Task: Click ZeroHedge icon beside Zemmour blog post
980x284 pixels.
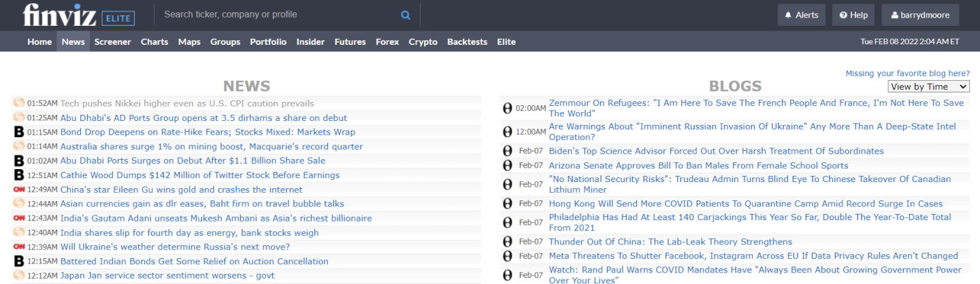Action: click(507, 108)
